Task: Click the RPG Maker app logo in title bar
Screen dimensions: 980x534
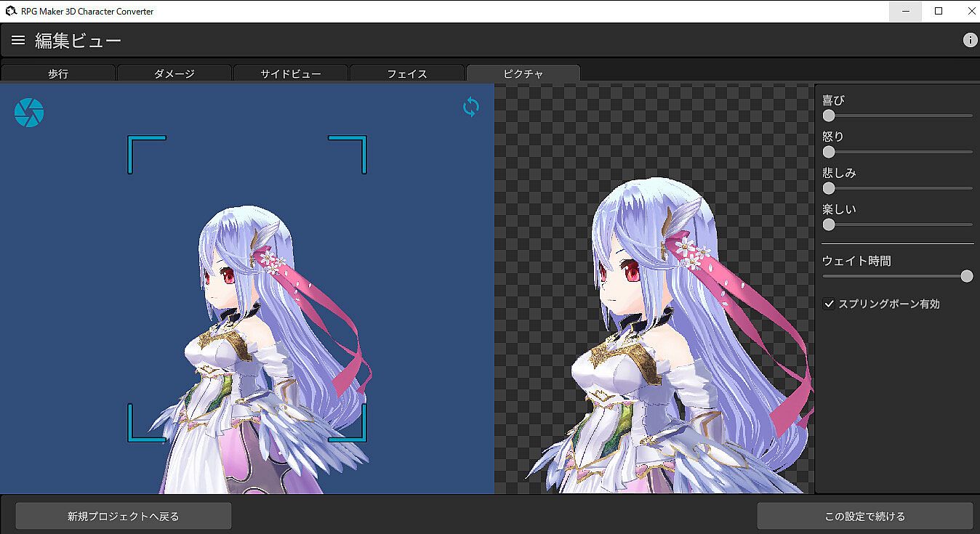Action: pos(10,11)
